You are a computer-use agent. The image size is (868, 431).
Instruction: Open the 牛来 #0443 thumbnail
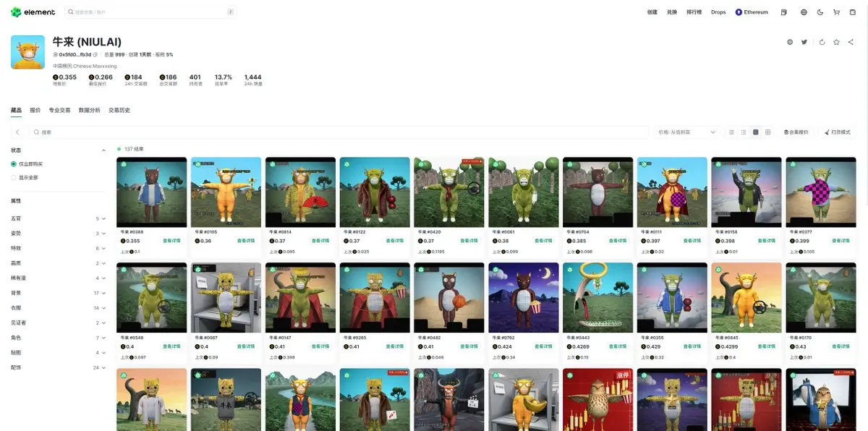597,297
